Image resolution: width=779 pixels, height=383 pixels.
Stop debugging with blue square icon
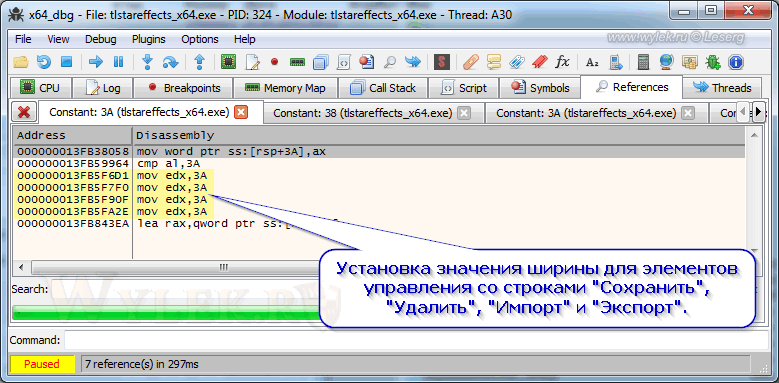point(67,62)
